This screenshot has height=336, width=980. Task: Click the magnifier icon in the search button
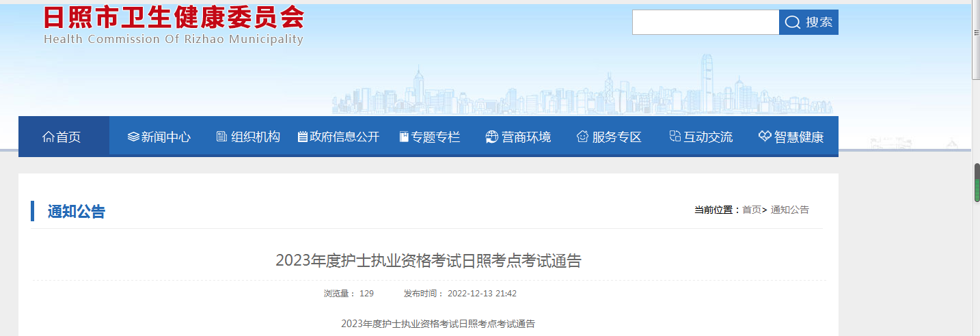pos(793,23)
